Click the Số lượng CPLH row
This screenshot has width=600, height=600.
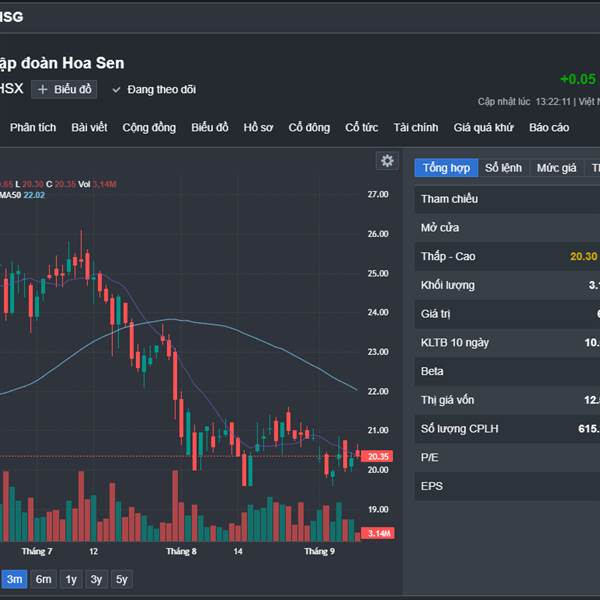tap(507, 429)
